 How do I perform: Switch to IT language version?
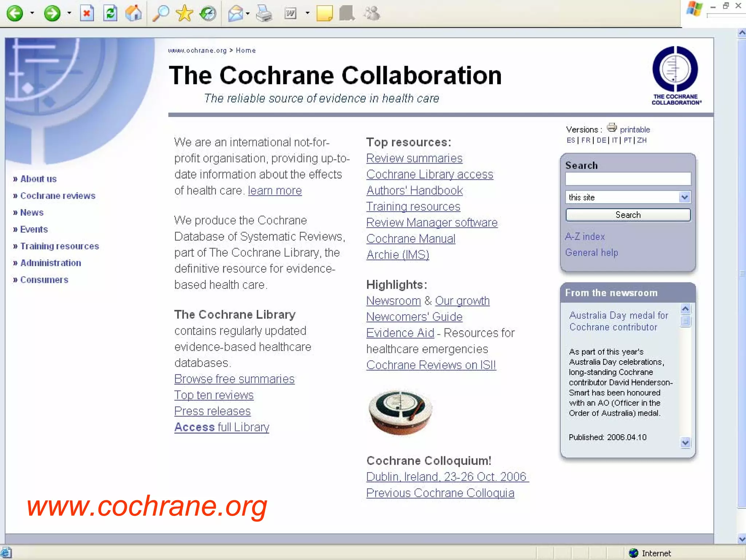pyautogui.click(x=615, y=140)
